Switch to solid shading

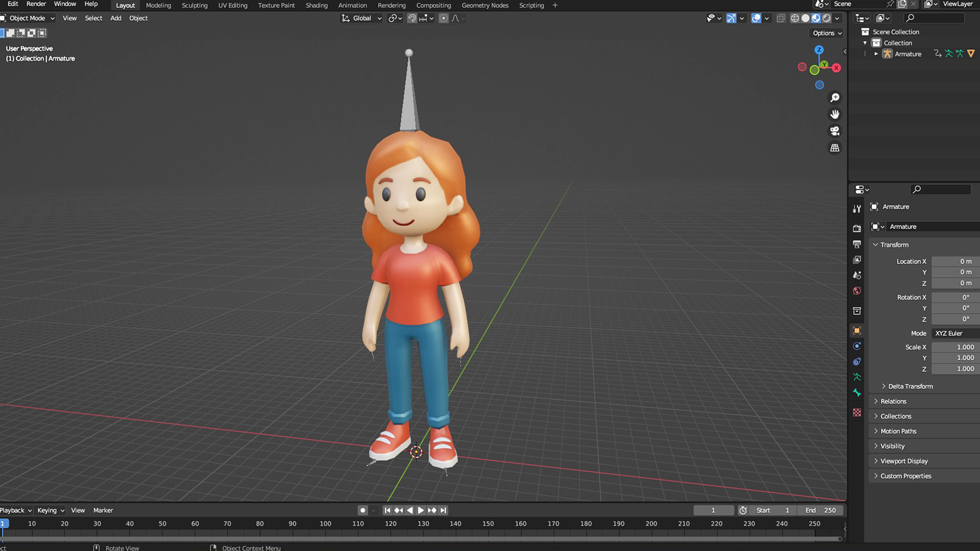[x=805, y=18]
